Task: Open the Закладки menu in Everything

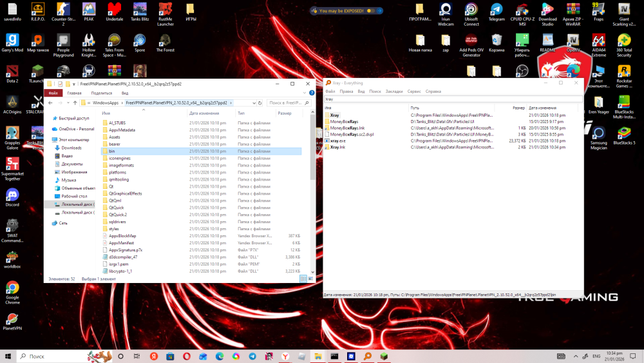Action: click(x=394, y=92)
